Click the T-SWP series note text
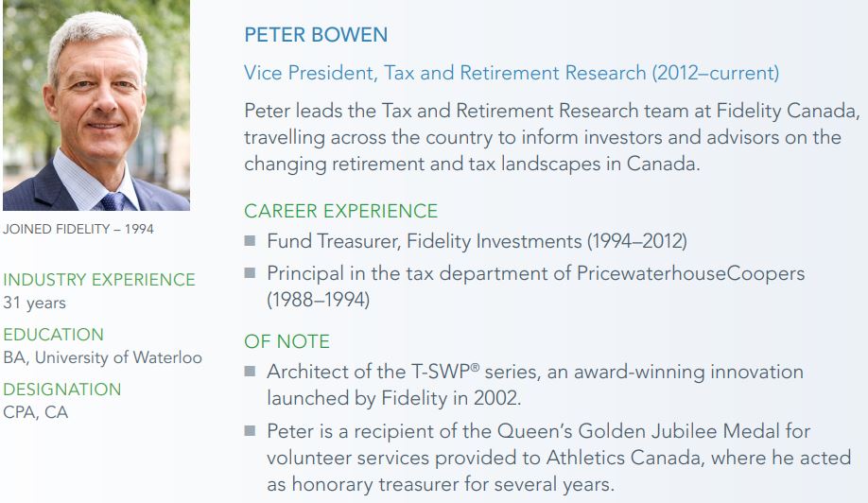 [x=534, y=385]
